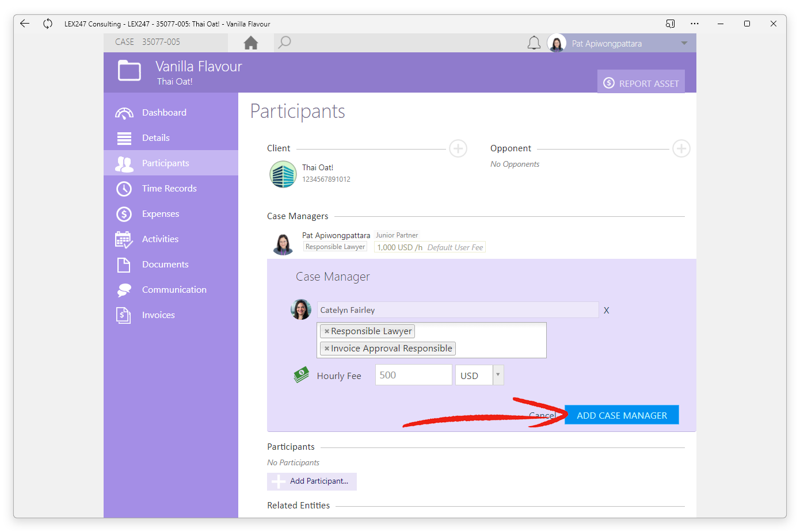Click client number 1234567891012
This screenshot has width=800, height=532.
tap(326, 179)
